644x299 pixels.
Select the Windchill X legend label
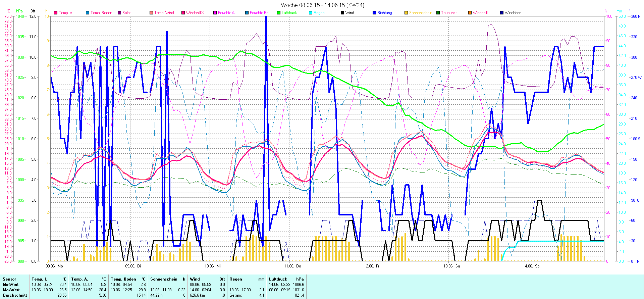coord(195,13)
